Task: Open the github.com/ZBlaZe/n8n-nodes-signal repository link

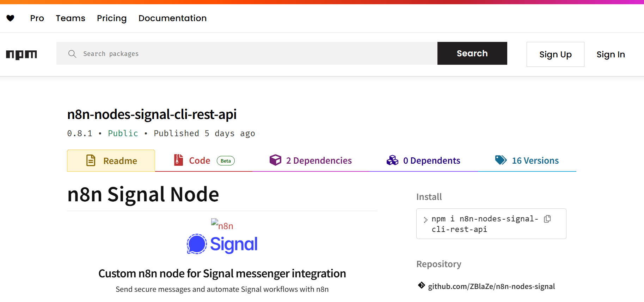Action: click(491, 287)
